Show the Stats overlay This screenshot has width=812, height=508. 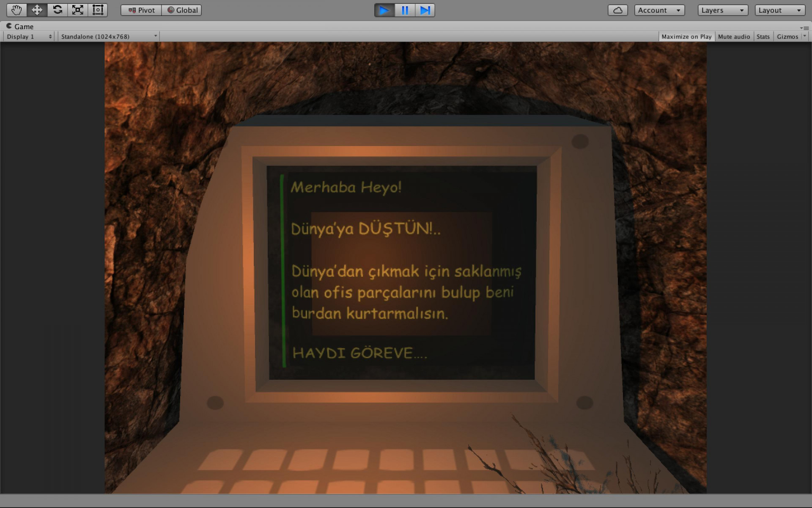(x=763, y=36)
